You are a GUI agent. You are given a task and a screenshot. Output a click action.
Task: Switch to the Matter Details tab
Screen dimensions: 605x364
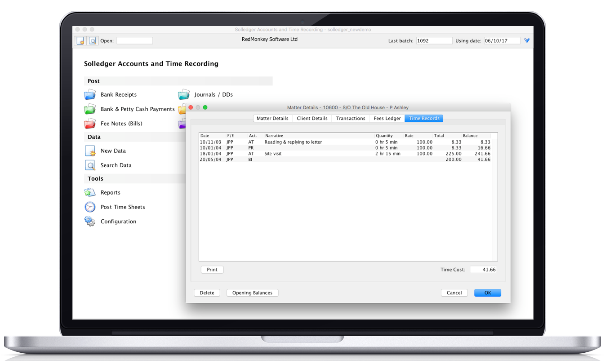(x=272, y=119)
